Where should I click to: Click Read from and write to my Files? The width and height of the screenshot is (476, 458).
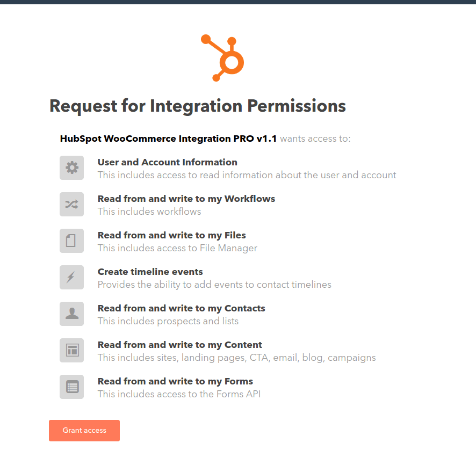(x=171, y=235)
